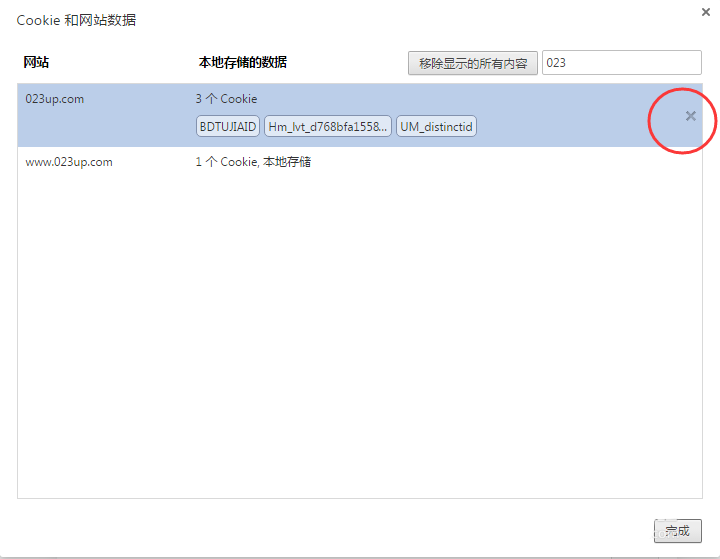
Task: Select the www.023up.com site row
Action: (360, 162)
